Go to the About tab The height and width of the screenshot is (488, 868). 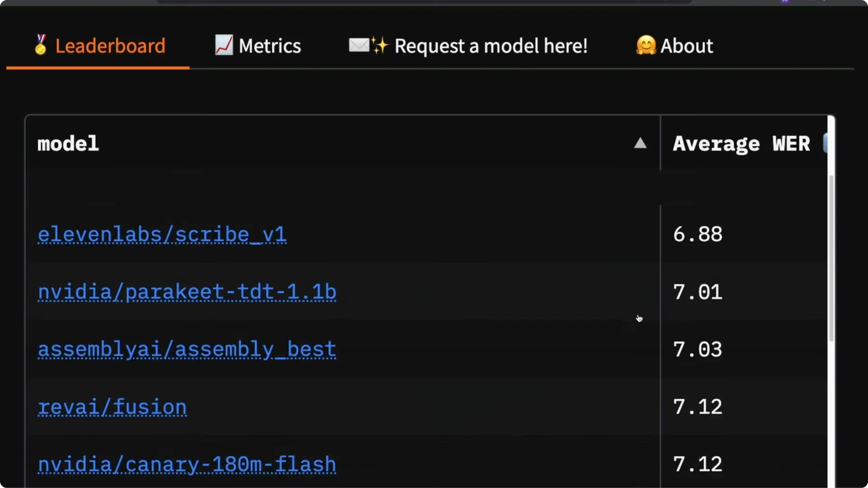point(686,46)
